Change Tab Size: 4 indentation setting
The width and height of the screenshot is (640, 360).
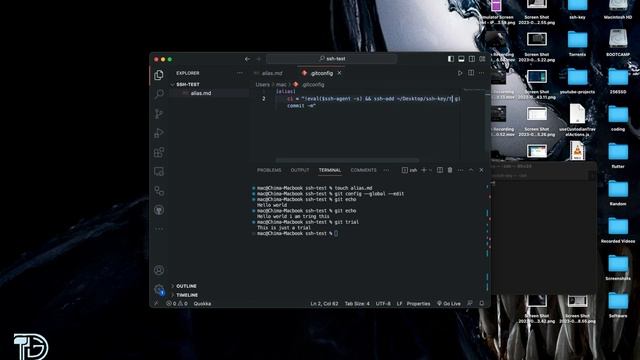point(357,304)
